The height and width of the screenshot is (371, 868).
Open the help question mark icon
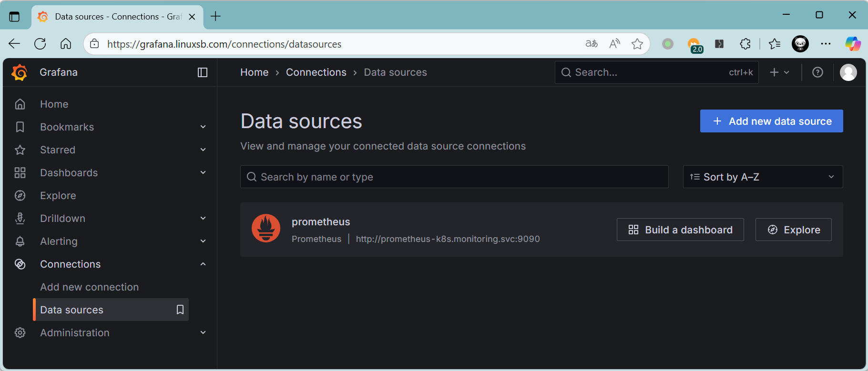[x=817, y=72]
